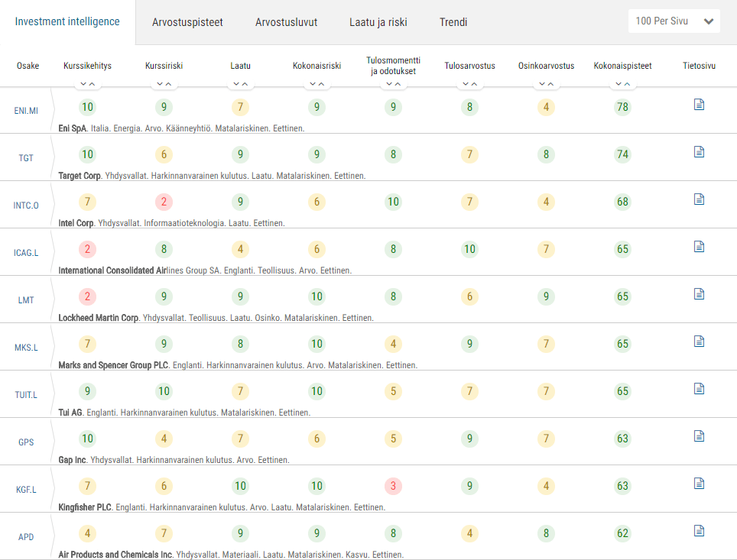
Task: Open the APD ticker link
Action: tap(26, 537)
